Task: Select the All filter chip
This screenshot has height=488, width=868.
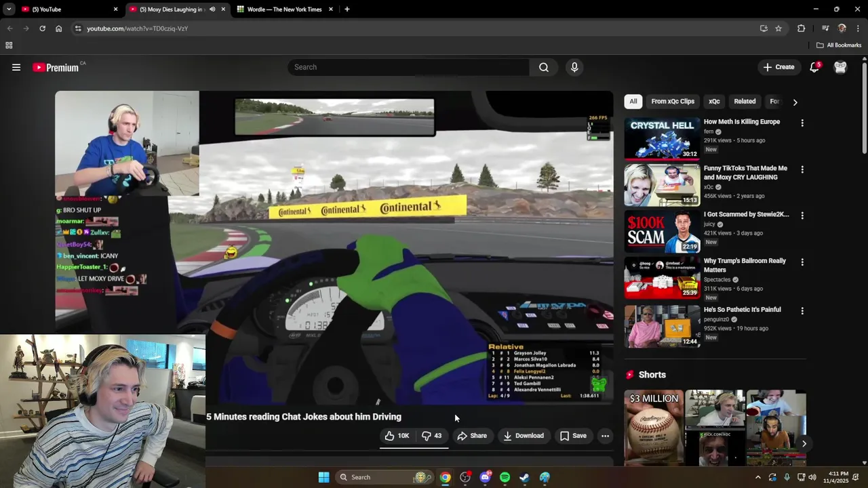Action: pos(633,102)
